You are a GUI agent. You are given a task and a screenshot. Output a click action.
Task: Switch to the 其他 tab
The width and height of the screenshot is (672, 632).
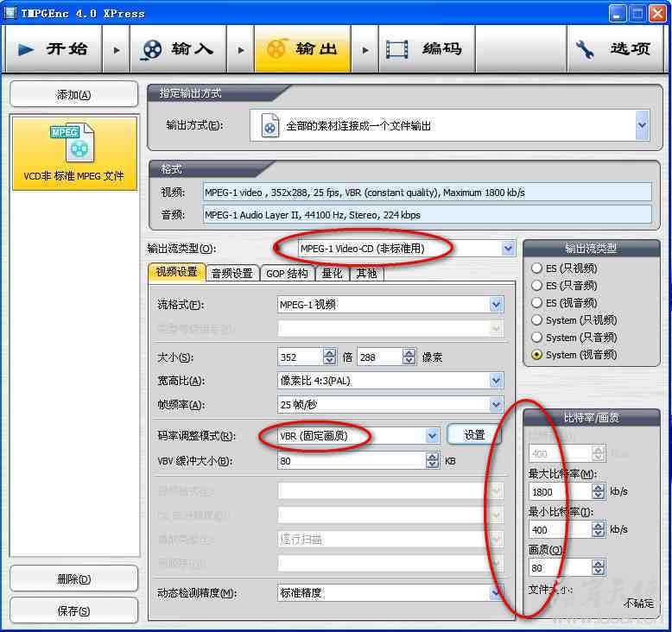[x=366, y=274]
